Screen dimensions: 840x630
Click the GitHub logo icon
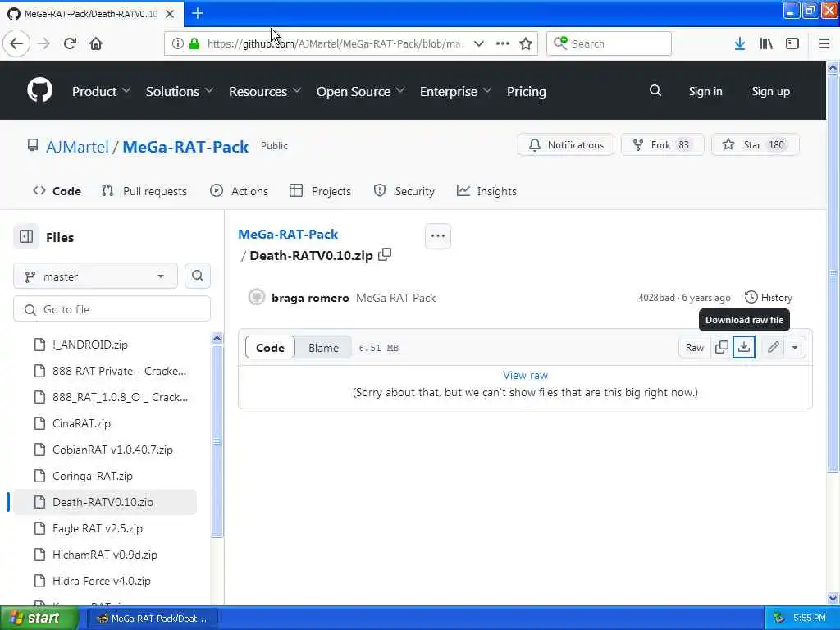39,90
